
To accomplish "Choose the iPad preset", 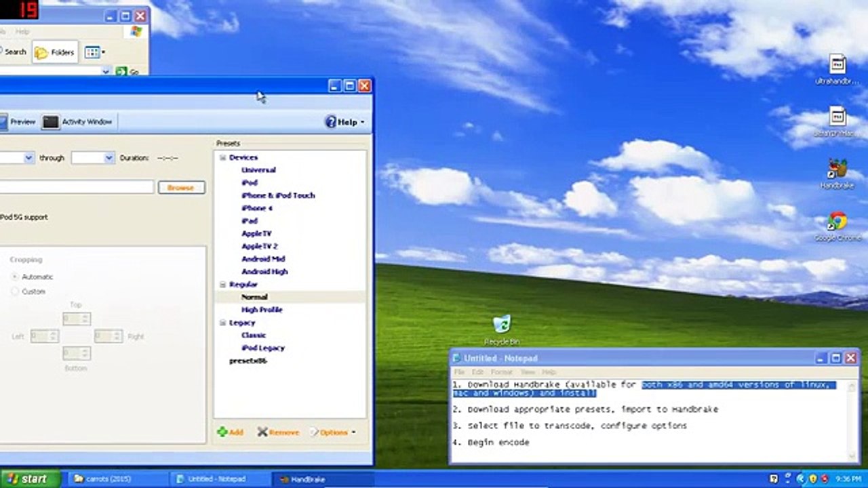I will click(x=250, y=221).
